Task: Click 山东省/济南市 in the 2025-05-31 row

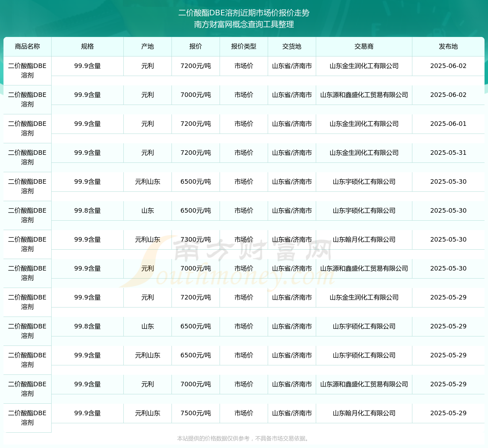Action: (292, 153)
